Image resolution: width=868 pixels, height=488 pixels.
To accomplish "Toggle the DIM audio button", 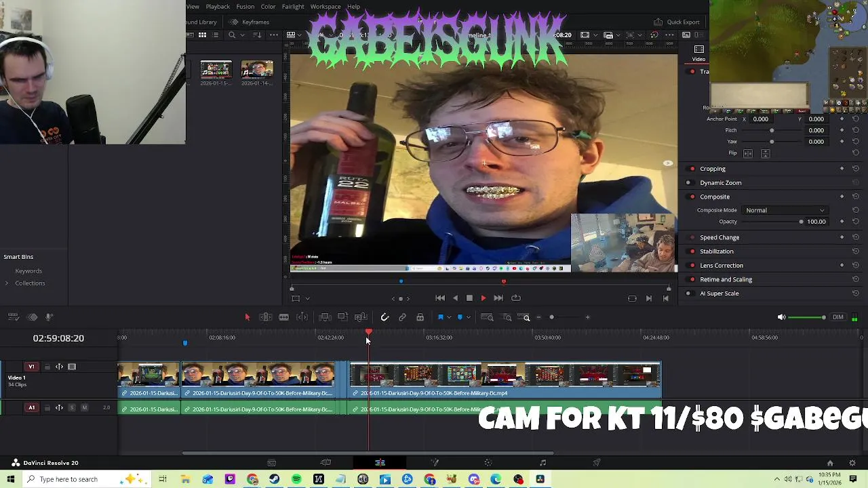I will (x=838, y=317).
